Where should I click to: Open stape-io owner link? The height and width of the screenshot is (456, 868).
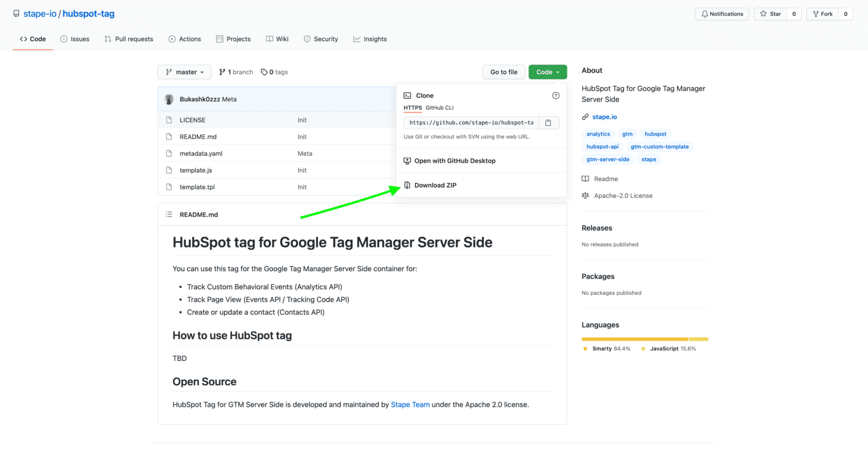pos(40,14)
